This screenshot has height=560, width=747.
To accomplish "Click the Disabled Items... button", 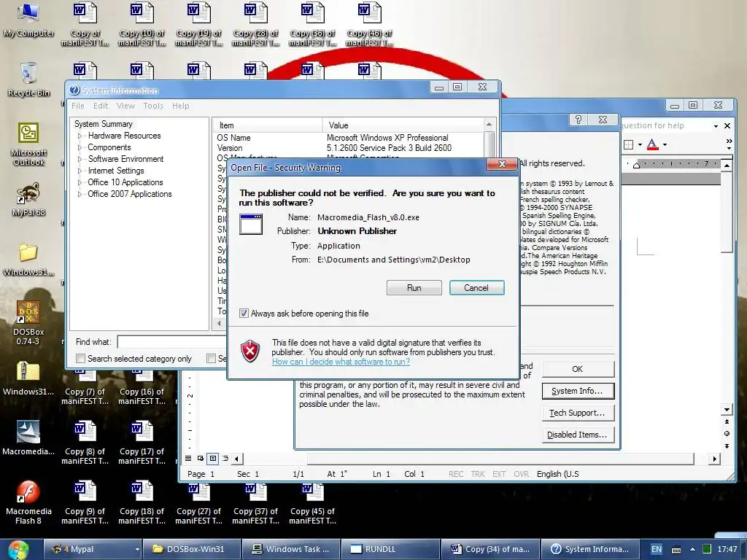I will click(x=578, y=435).
